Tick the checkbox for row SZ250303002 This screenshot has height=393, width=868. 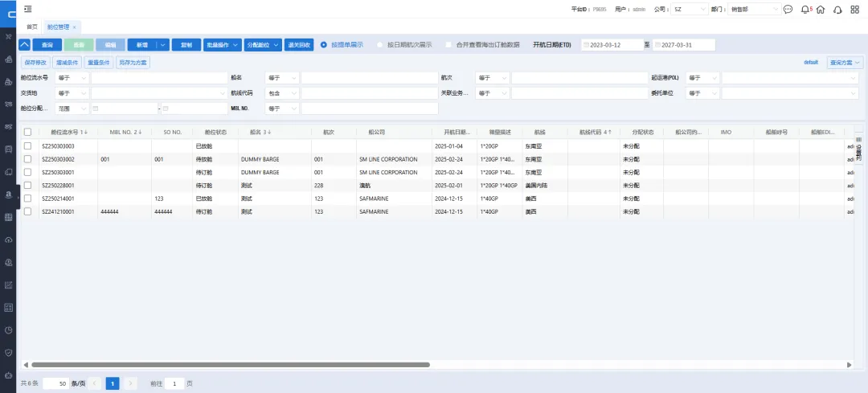tap(27, 159)
